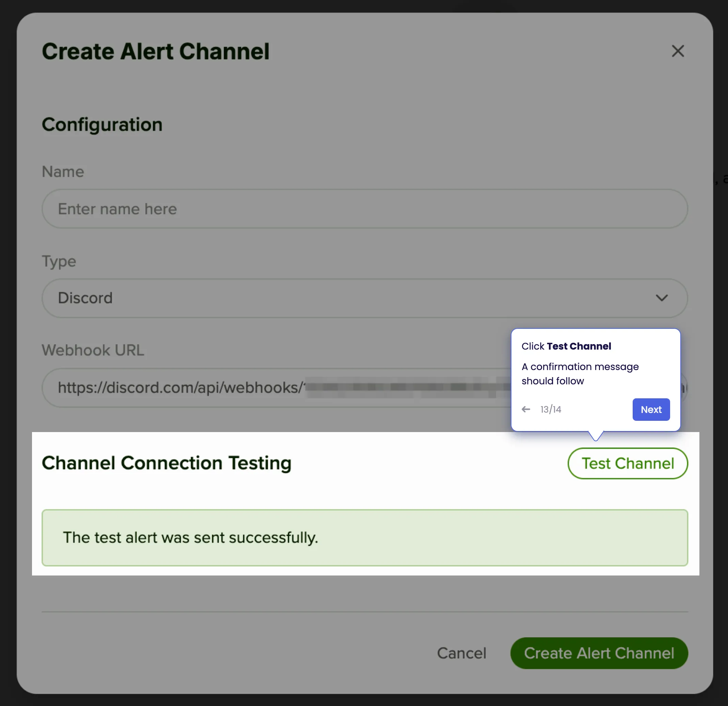Click the 'Channel Connection Testing' heading
The image size is (728, 706).
(167, 463)
